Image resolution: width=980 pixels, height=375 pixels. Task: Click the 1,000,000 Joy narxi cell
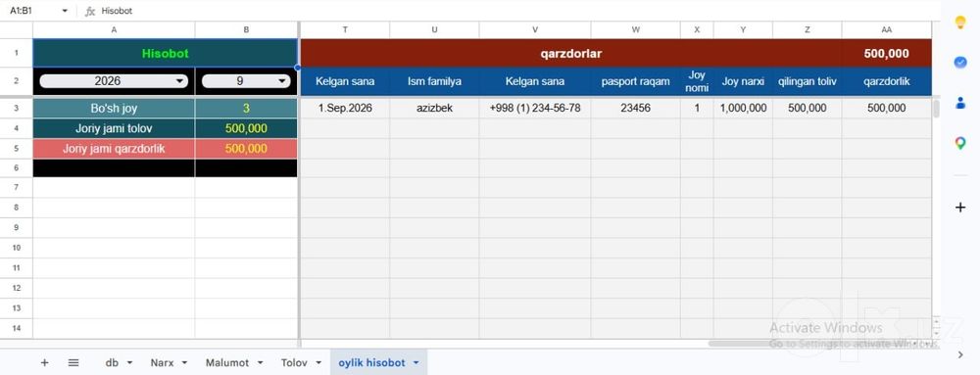[743, 108]
